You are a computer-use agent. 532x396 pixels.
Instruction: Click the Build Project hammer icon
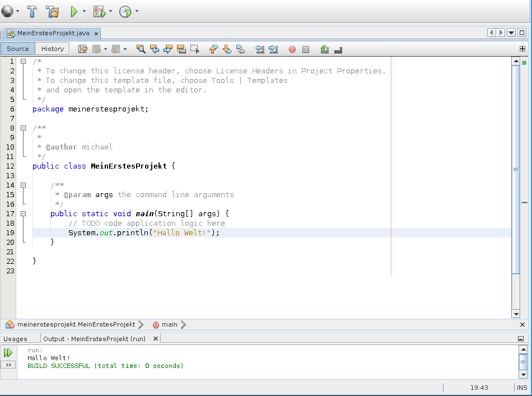click(32, 11)
